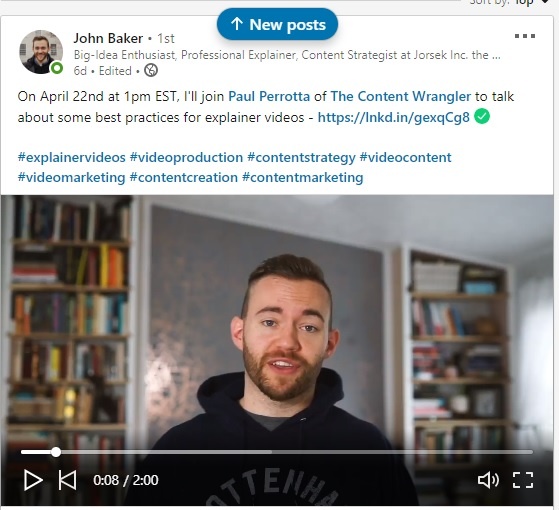Click the #videoproduction hashtag

(x=186, y=158)
